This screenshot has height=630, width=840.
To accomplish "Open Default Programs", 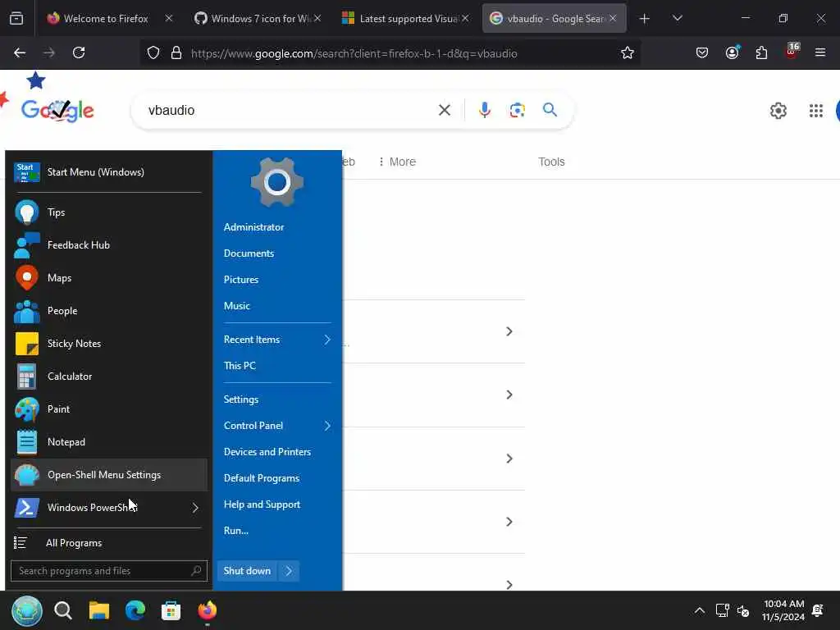I will click(x=262, y=478).
